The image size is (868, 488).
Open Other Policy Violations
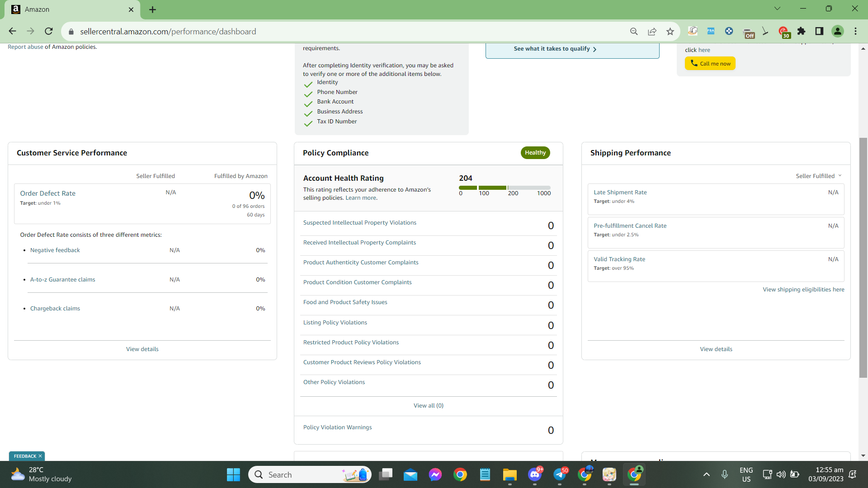pos(334,382)
